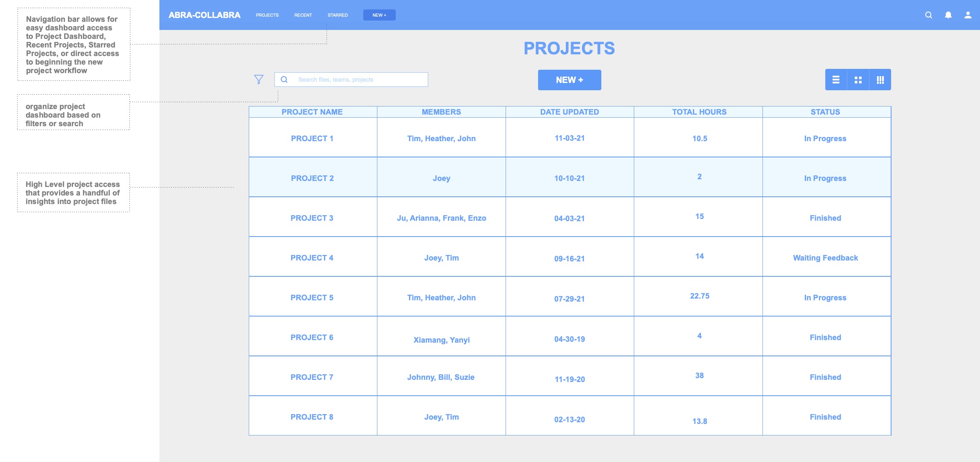This screenshot has height=462, width=980.
Task: Click total hours '10.5'
Action: [x=700, y=139]
